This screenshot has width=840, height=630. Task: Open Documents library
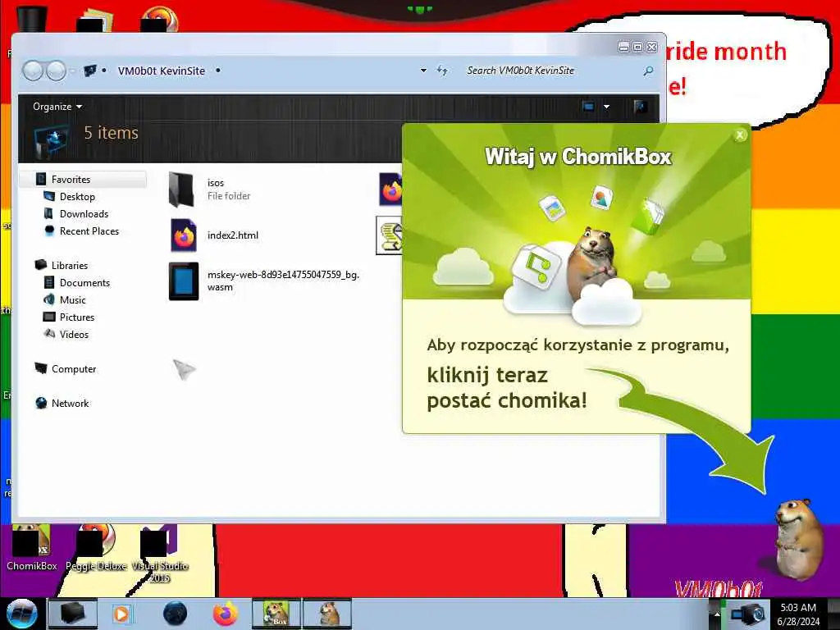[x=84, y=282]
